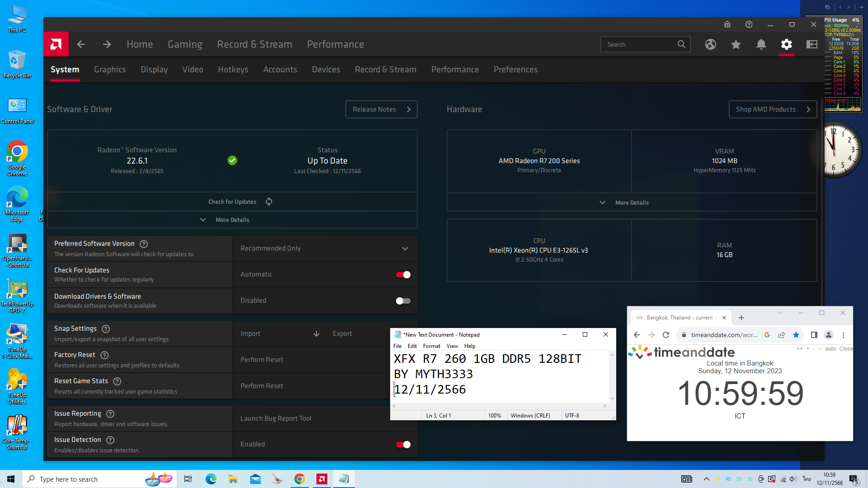Image resolution: width=868 pixels, height=488 pixels.
Task: Show help for Reset Game Stats
Action: click(x=117, y=381)
